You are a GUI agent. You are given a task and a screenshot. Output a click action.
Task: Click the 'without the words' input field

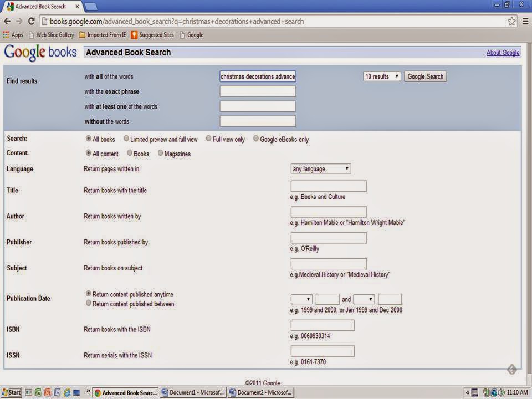pyautogui.click(x=258, y=121)
